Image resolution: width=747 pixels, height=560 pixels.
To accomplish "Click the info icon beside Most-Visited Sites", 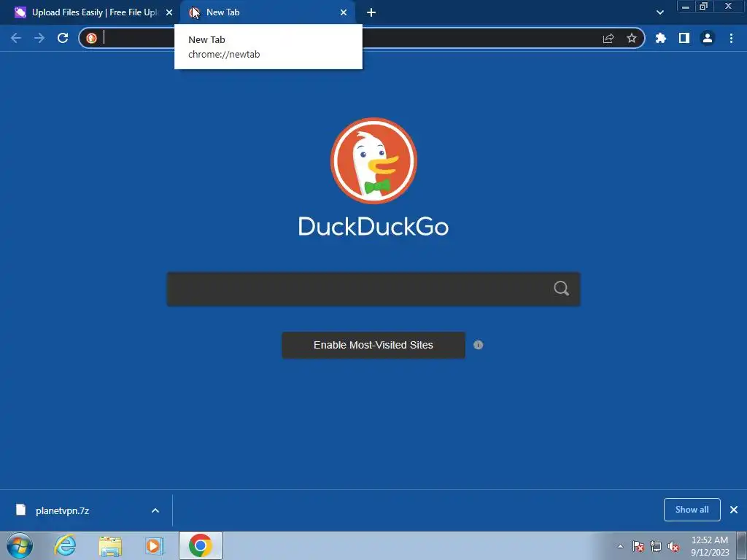I will [479, 345].
